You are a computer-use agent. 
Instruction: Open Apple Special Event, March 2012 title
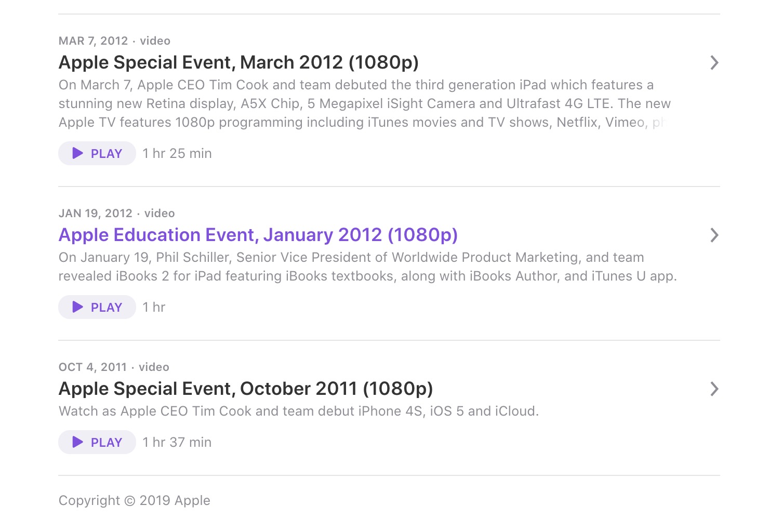(x=238, y=63)
